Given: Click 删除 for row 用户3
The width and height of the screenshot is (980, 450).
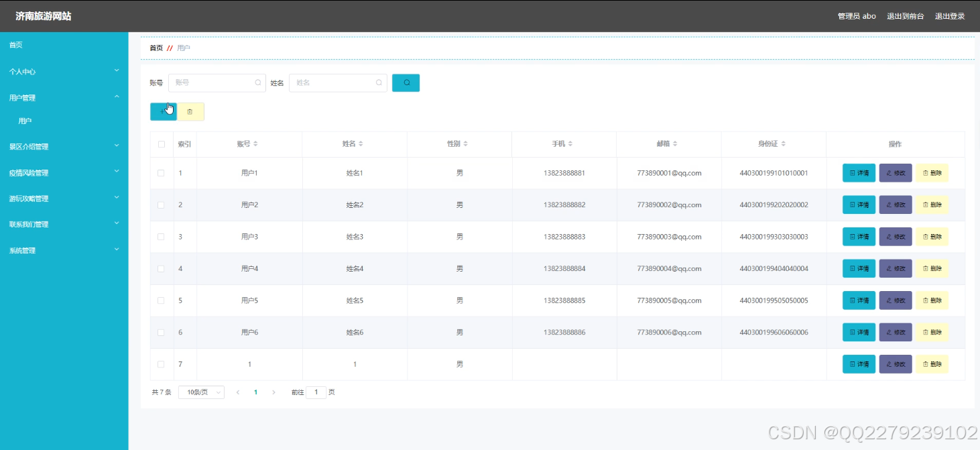Looking at the screenshot, I should 932,237.
